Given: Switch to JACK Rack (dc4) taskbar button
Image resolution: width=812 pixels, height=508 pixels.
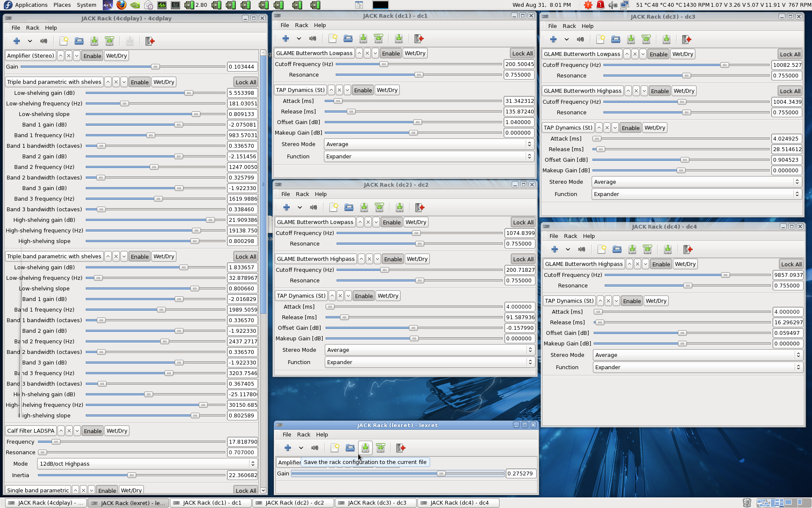Looking at the screenshot, I should click(x=458, y=503).
